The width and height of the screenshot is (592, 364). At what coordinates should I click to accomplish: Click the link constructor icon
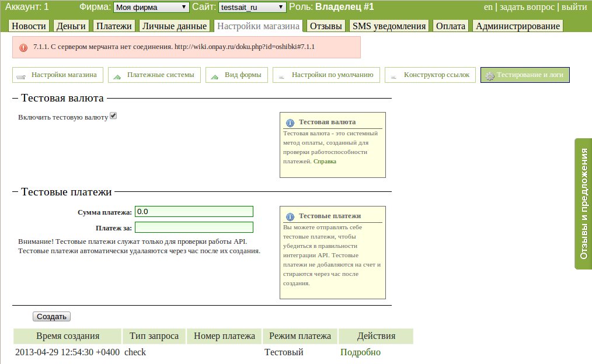(393, 76)
